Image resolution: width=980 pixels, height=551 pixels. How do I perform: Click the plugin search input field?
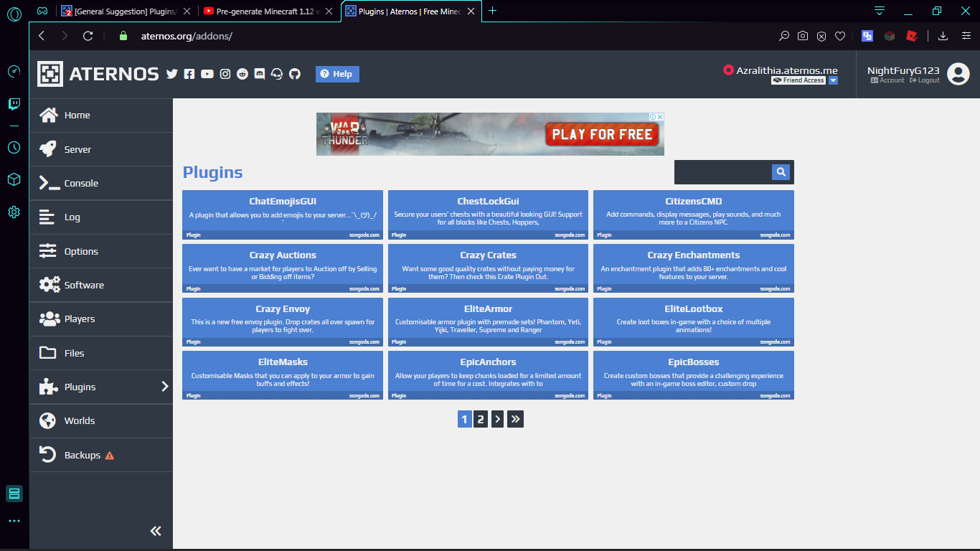(723, 172)
